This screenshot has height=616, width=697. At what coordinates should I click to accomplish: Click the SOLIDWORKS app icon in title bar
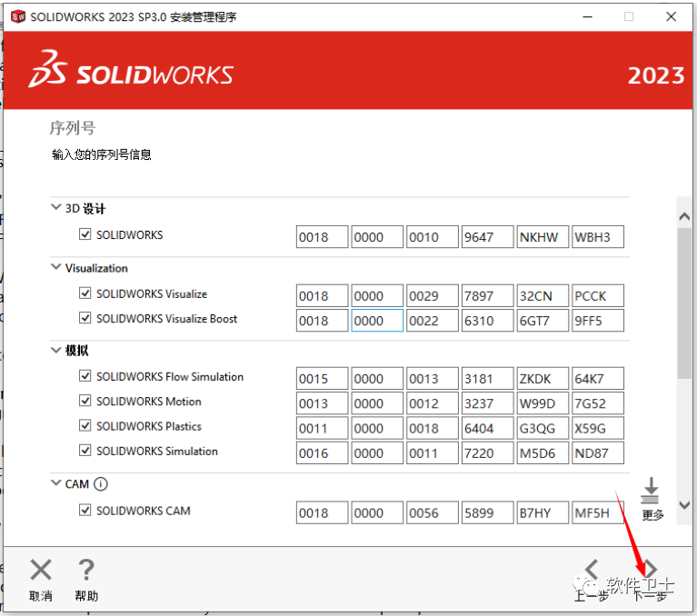(18, 17)
